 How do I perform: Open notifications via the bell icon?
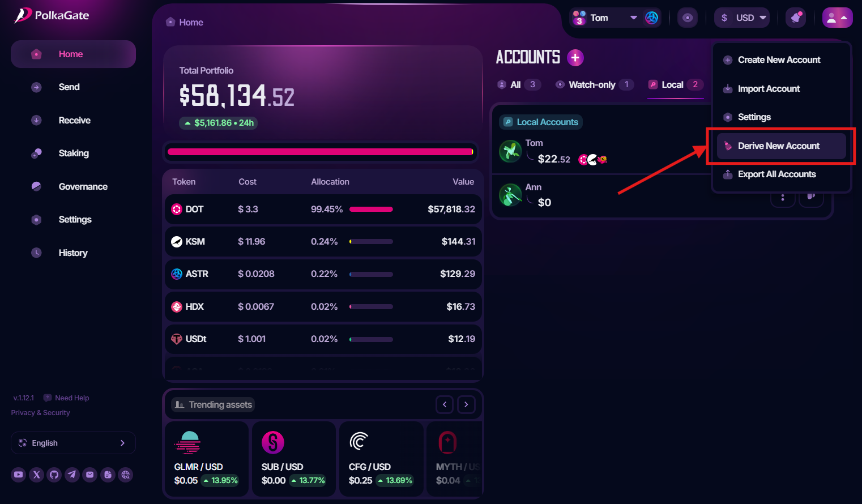coord(796,18)
